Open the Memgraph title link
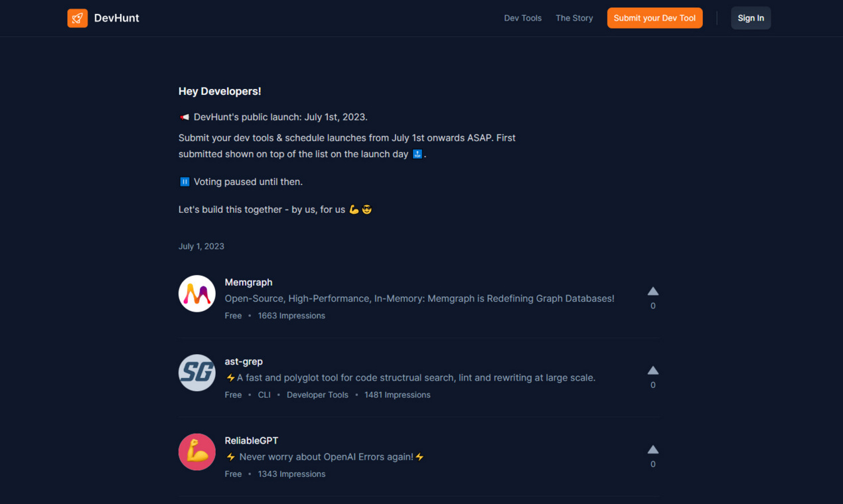843x504 pixels. tap(248, 282)
